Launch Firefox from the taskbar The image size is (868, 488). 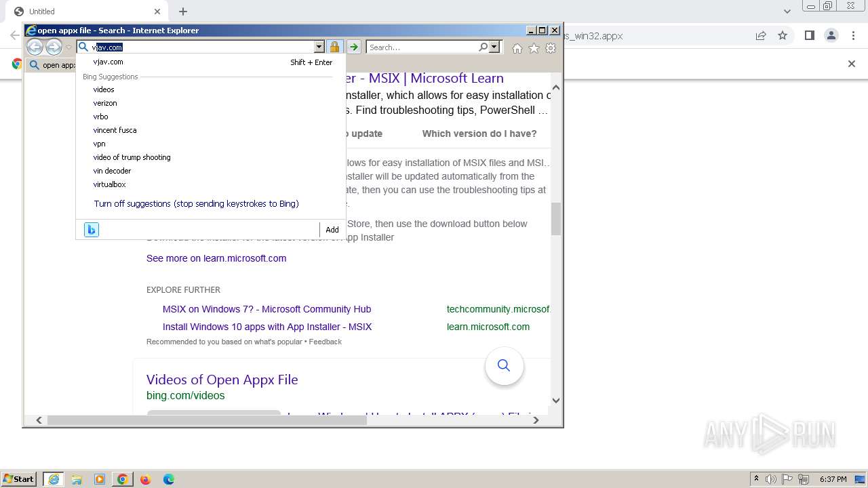click(x=145, y=479)
